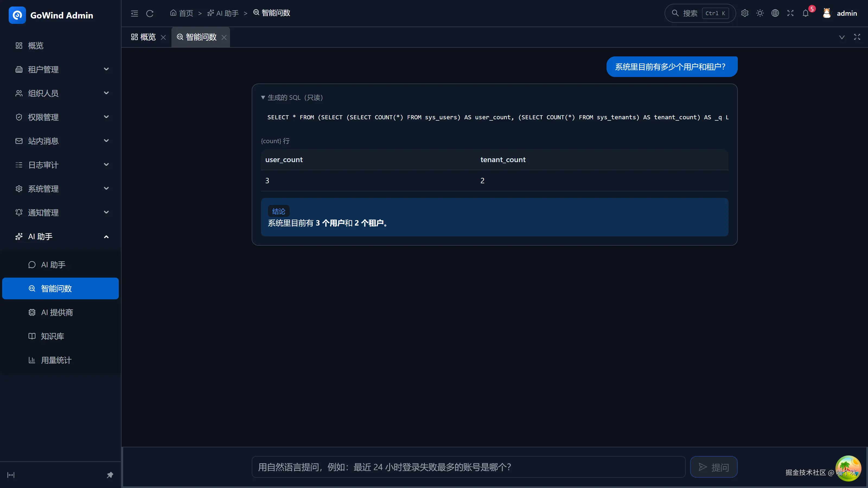Viewport: 868px width, 488px height.
Task: Collapse the AI 助手 menu group
Action: [61, 236]
